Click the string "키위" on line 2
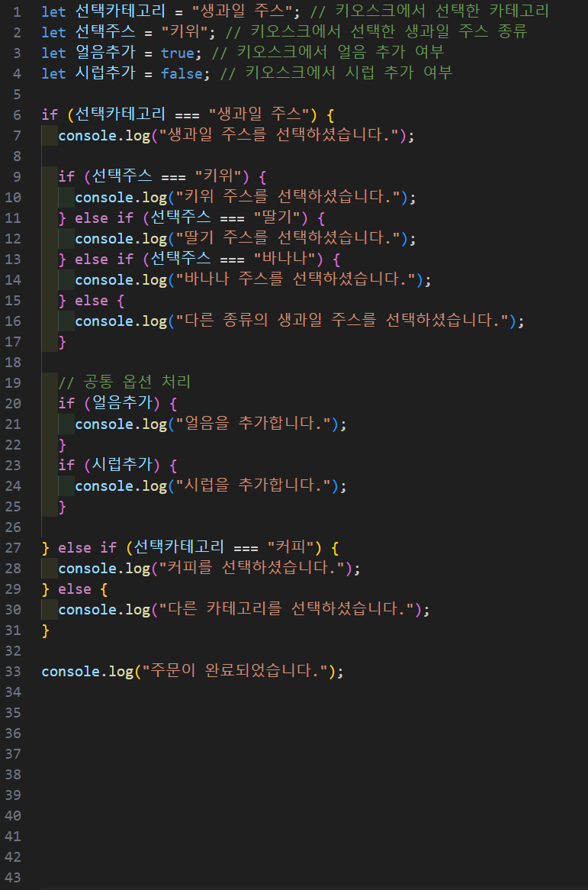The height and width of the screenshot is (890, 588). pos(185,32)
